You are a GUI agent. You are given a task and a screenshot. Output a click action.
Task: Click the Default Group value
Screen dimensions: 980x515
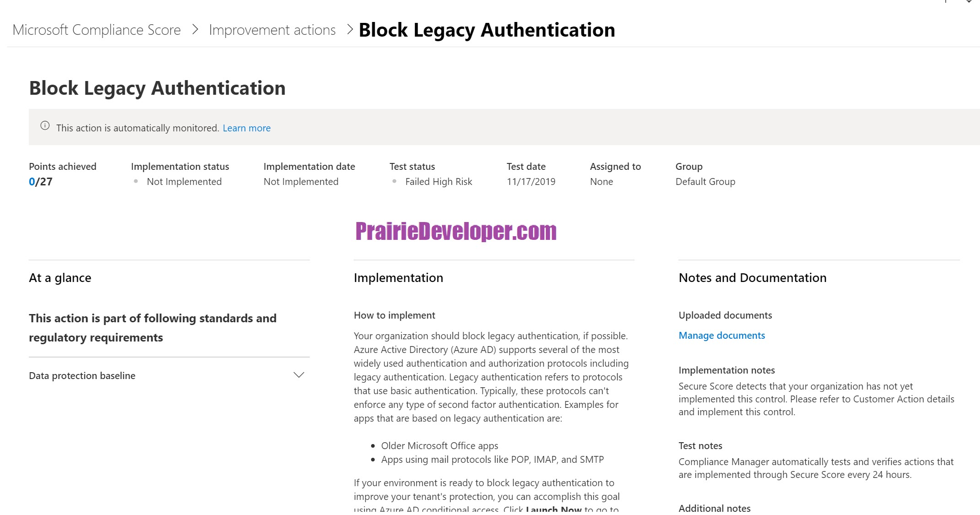705,182
